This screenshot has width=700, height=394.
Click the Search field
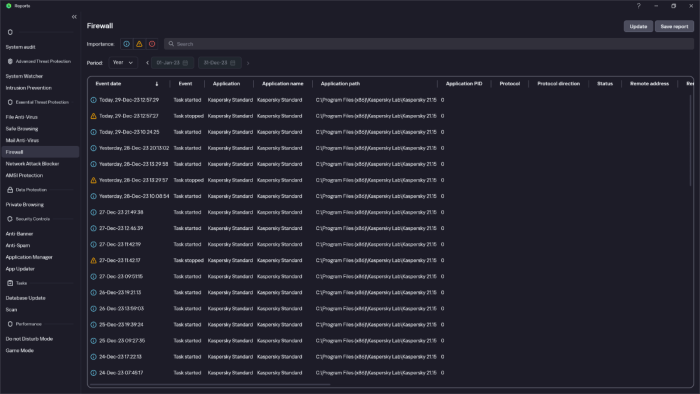click(429, 44)
